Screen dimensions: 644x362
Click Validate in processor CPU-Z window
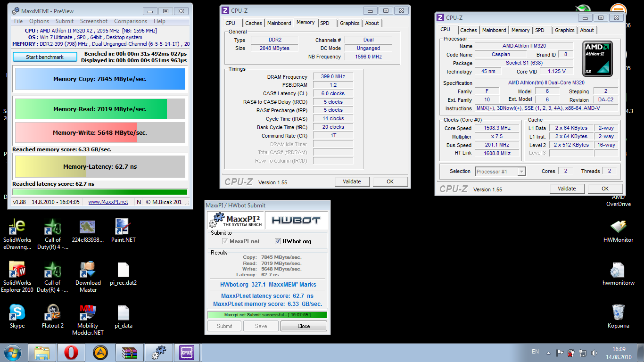[x=567, y=189]
